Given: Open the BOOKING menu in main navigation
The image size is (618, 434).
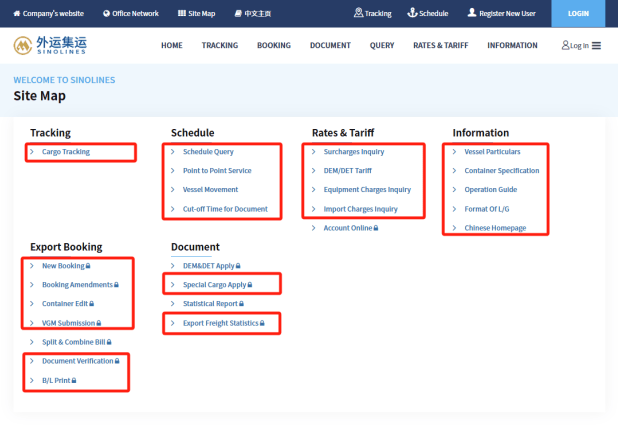Looking at the screenshot, I should point(274,45).
